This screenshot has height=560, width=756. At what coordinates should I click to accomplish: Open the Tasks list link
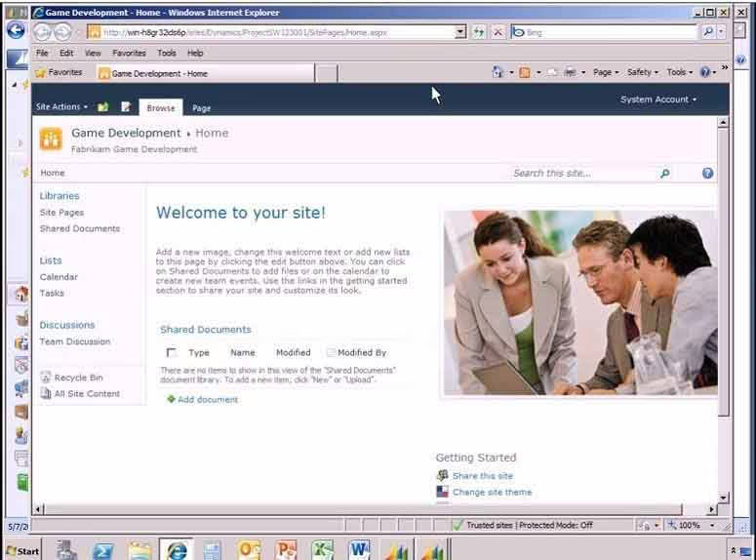tap(52, 293)
